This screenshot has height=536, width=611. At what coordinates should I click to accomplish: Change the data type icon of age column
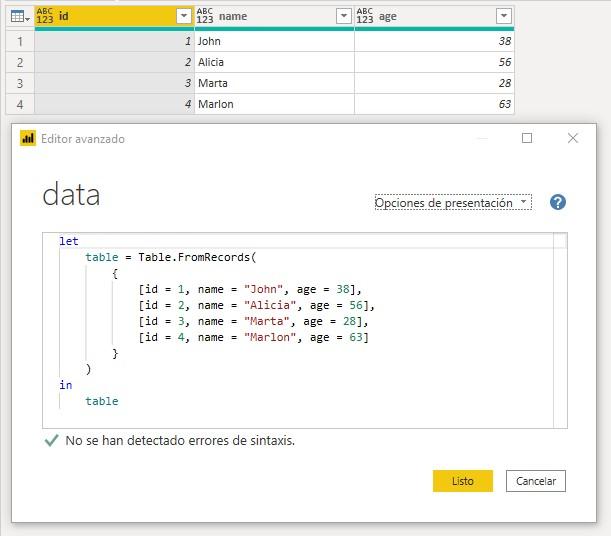tap(365, 16)
